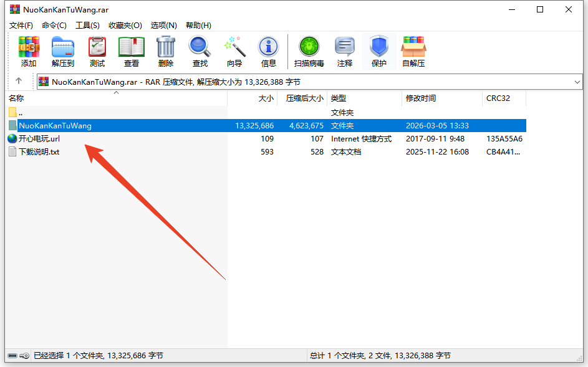Go up one folder level arrow
Image resolution: width=588 pixels, height=367 pixels.
(x=19, y=81)
